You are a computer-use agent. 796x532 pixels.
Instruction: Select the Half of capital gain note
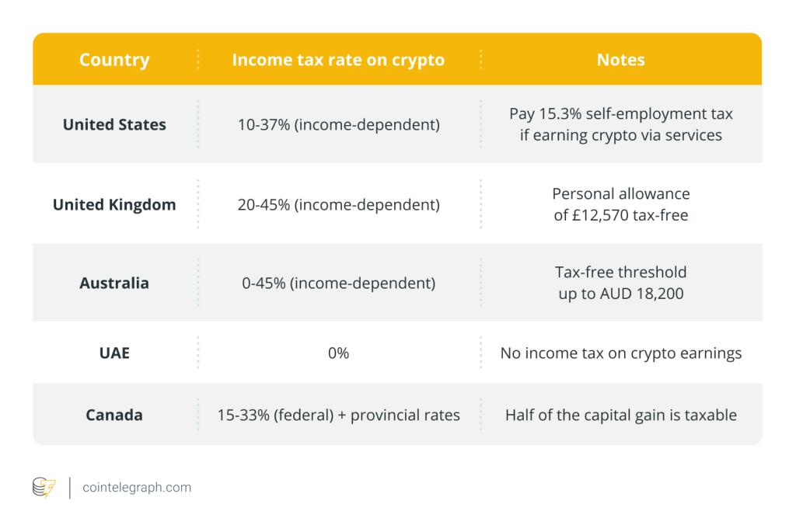[620, 415]
